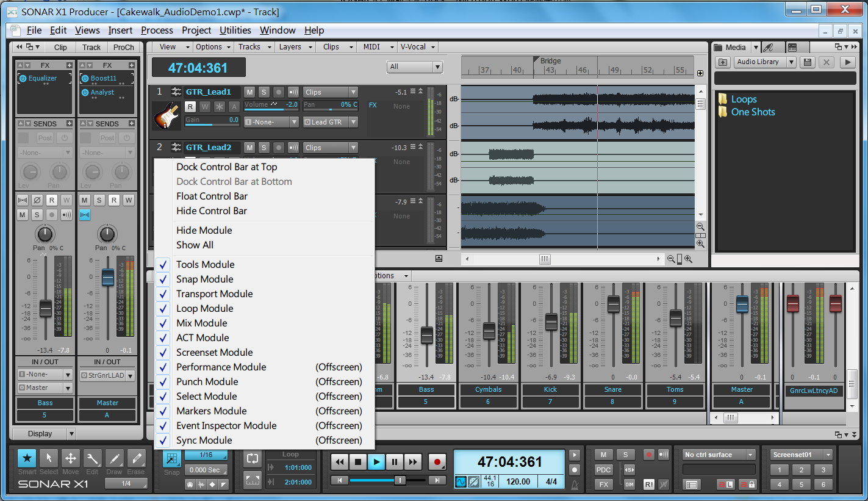The width and height of the screenshot is (868, 501).
Task: Mute the GTR_Lead1 track
Action: pyautogui.click(x=249, y=92)
